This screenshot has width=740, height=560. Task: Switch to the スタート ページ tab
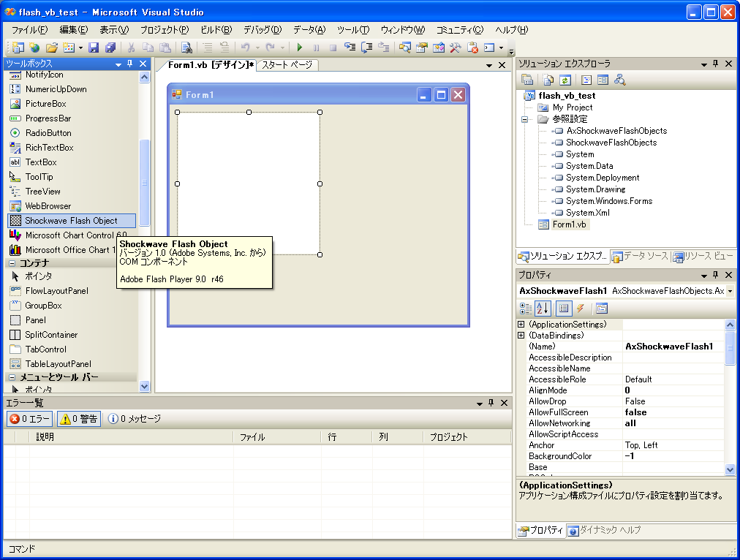click(287, 65)
